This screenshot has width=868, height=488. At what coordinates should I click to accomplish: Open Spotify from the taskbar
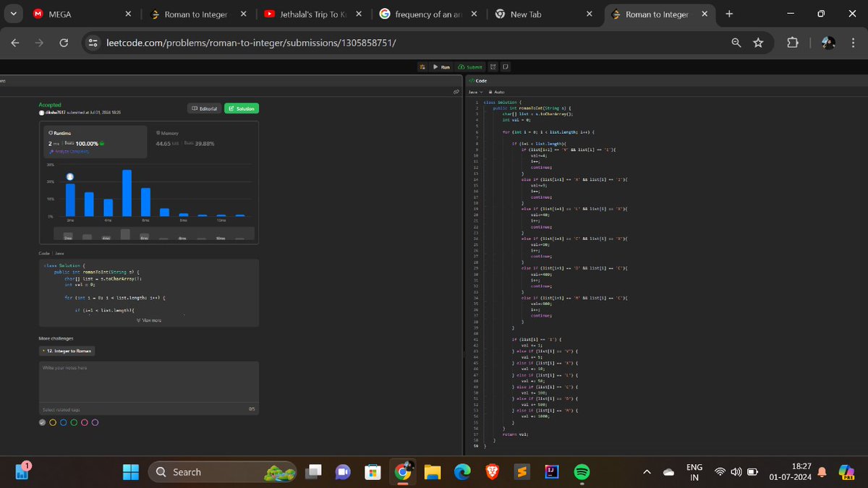[x=581, y=472]
